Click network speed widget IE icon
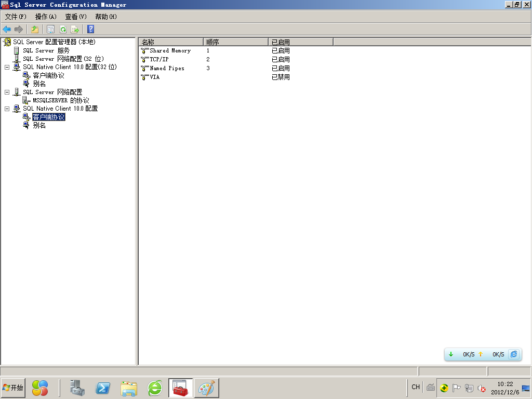532x399 pixels. (514, 354)
